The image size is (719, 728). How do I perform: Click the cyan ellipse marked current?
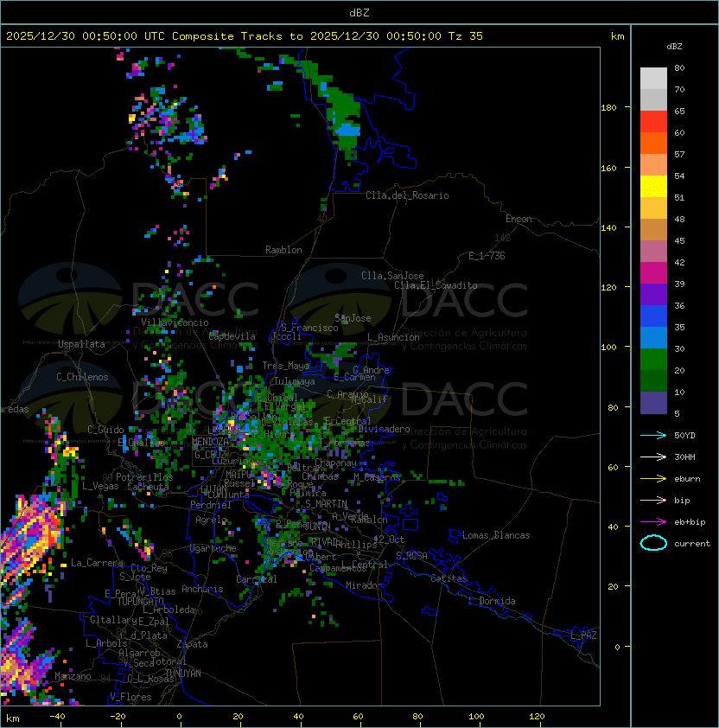(653, 543)
